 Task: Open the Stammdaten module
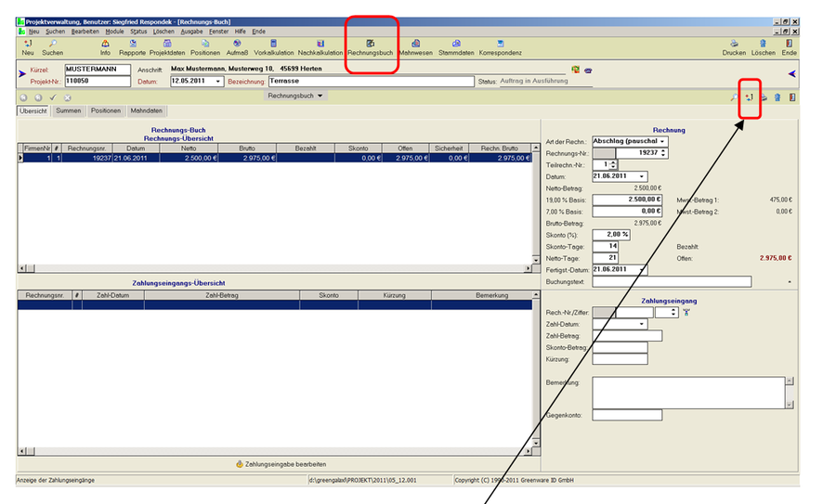(458, 46)
